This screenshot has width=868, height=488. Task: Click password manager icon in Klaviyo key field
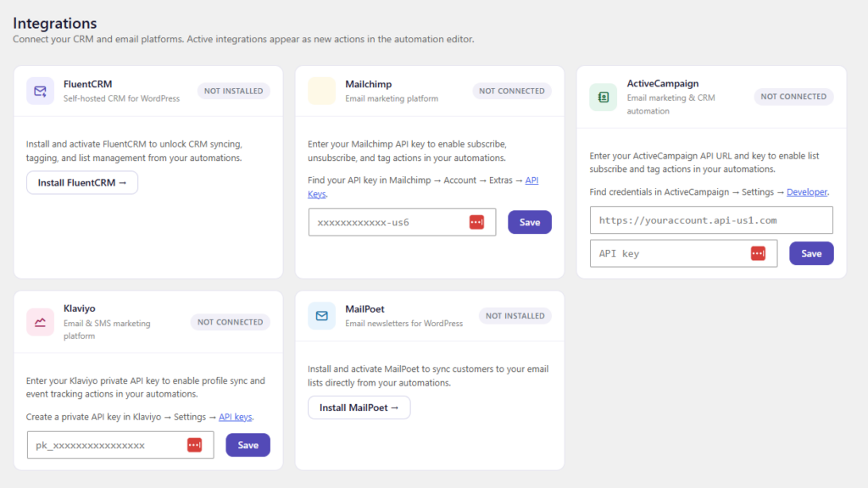click(194, 445)
